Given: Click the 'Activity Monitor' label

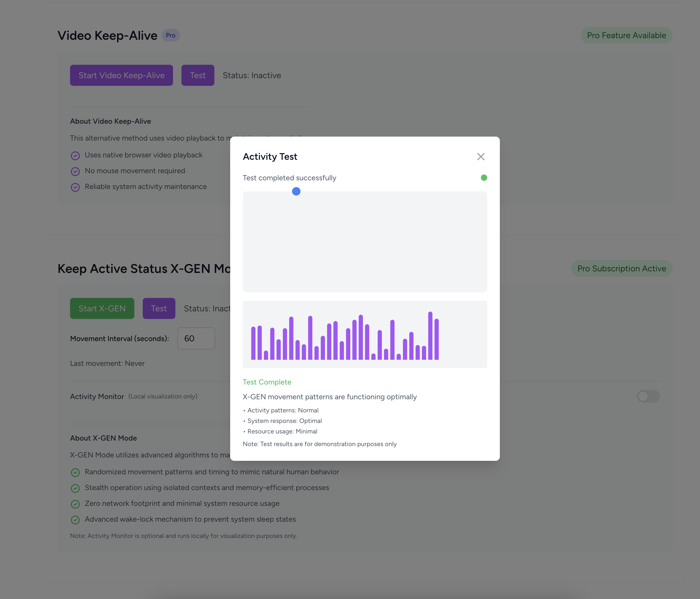Looking at the screenshot, I should click(x=97, y=396).
